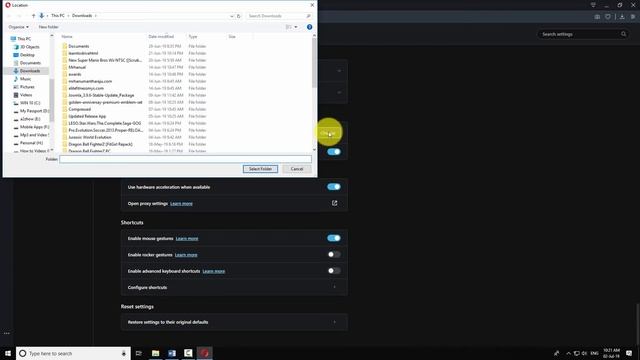The height and width of the screenshot is (360, 640).
Task: Click the Opera snapshot camera icon
Action: tap(597, 17)
